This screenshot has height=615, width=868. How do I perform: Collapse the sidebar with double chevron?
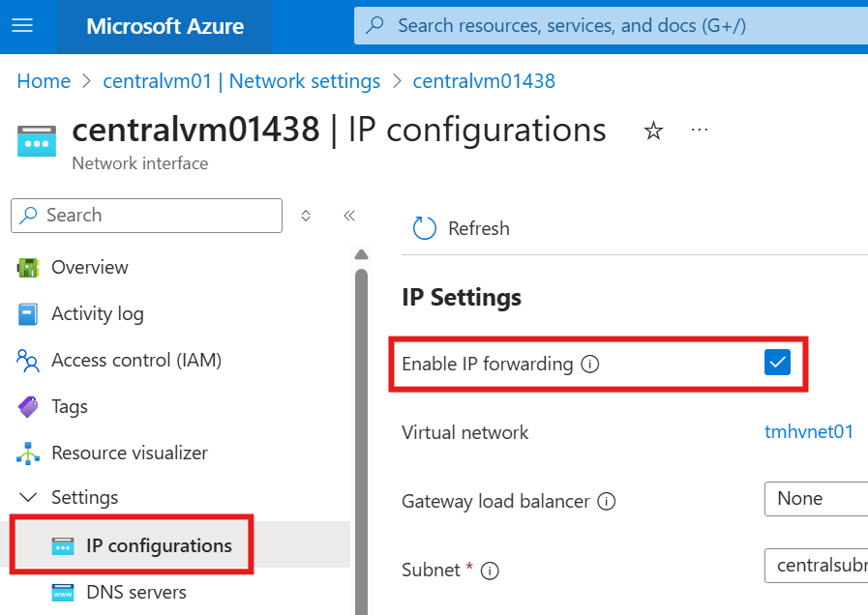point(349,215)
